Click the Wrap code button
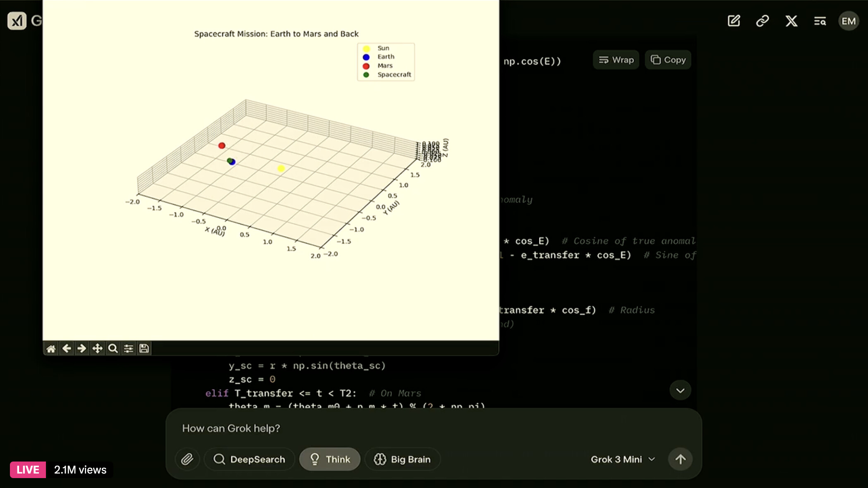 pyautogui.click(x=616, y=60)
